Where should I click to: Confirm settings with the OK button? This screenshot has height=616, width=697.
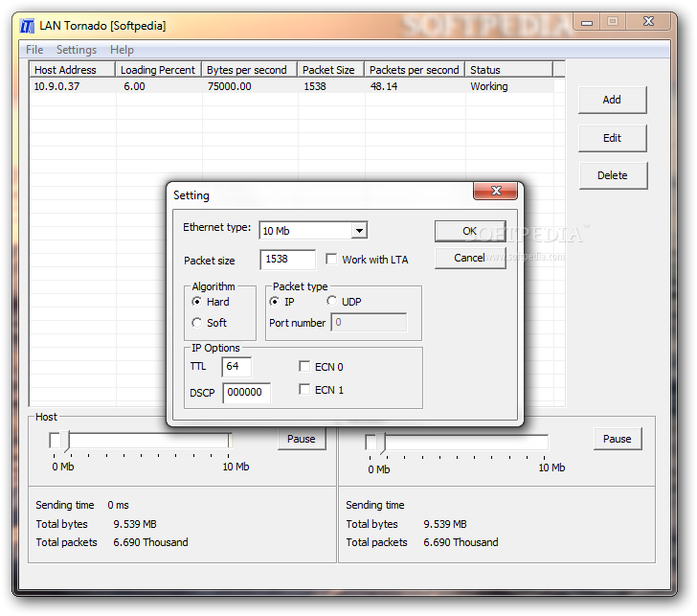[470, 231]
